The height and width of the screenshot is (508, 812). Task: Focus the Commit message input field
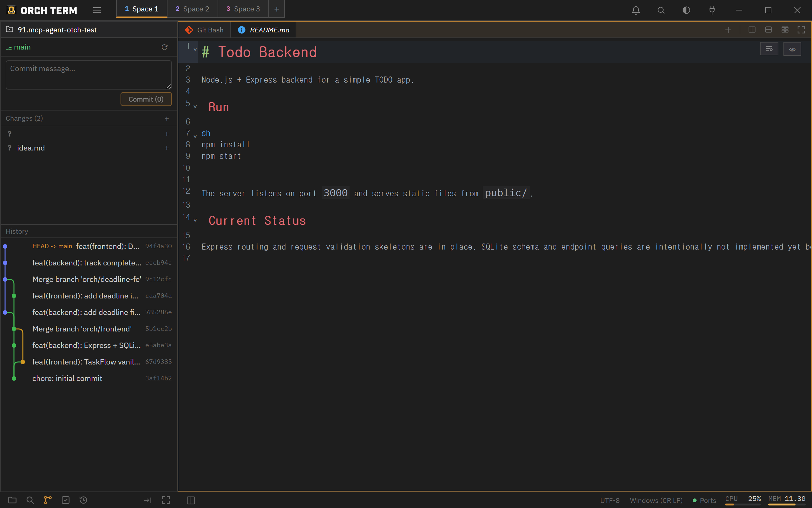[x=89, y=75]
